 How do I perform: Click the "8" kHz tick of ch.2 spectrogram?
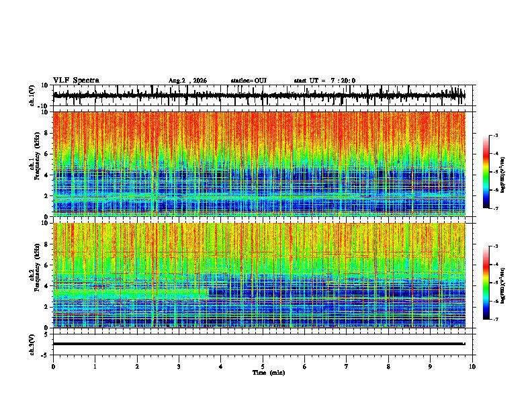[x=46, y=244]
